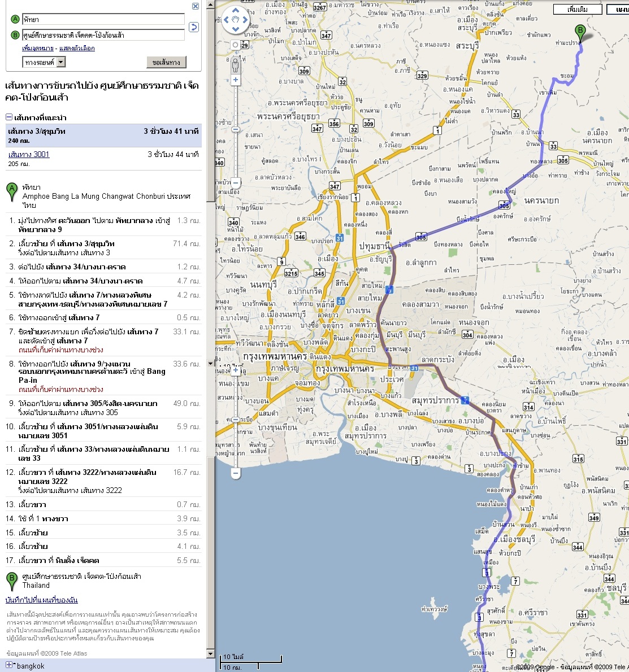
Task: Pan the map down with the arrow
Action: coord(236,29)
